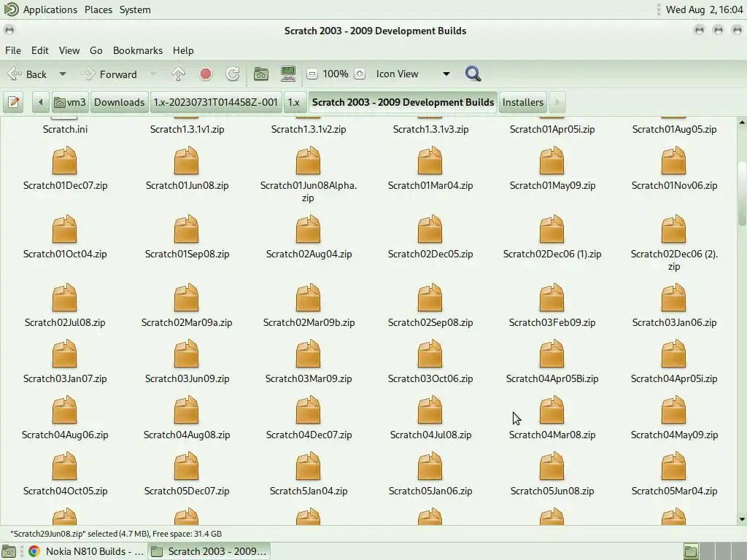Open the File menu
This screenshot has width=747, height=560.
pyautogui.click(x=13, y=50)
